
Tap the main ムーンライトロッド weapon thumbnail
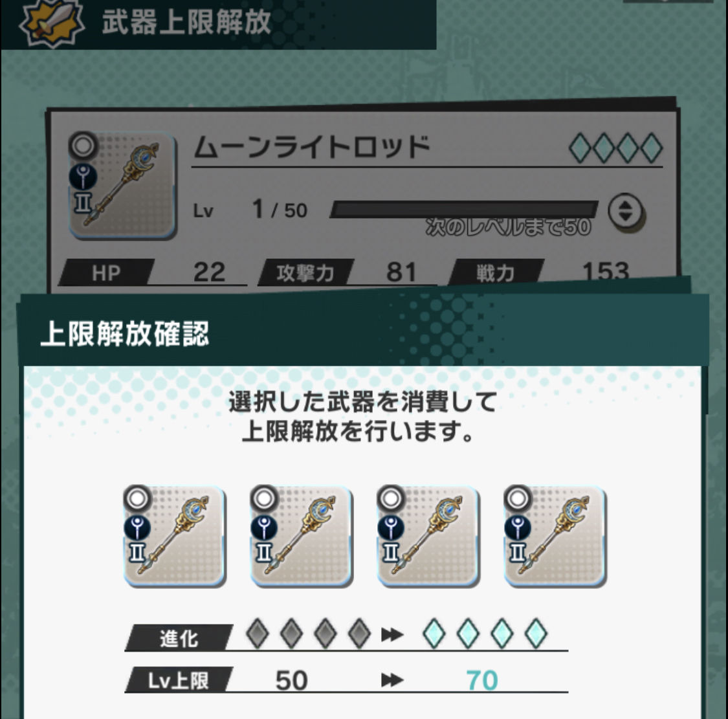click(x=122, y=186)
